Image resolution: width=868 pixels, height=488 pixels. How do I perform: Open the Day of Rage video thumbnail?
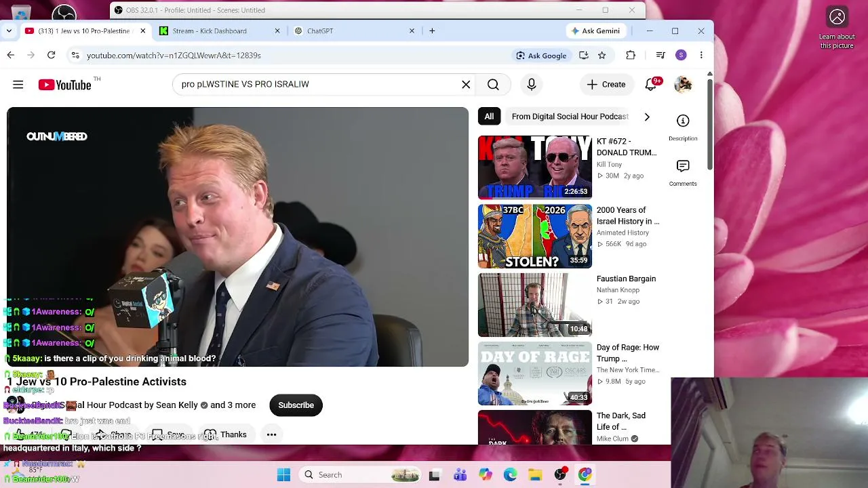pos(535,373)
